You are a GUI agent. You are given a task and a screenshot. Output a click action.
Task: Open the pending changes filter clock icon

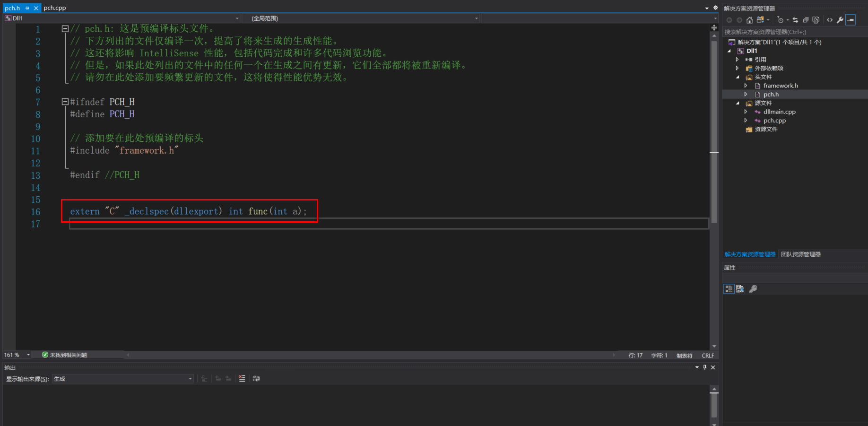pyautogui.click(x=781, y=20)
